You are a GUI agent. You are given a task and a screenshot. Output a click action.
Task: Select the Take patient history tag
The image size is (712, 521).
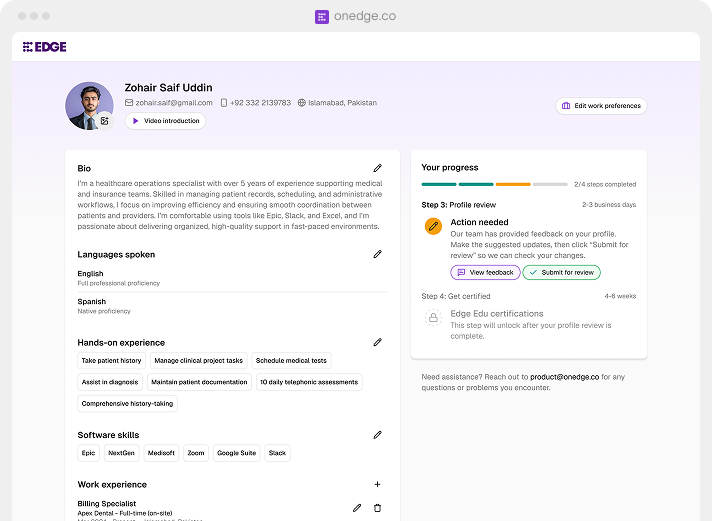tap(112, 361)
